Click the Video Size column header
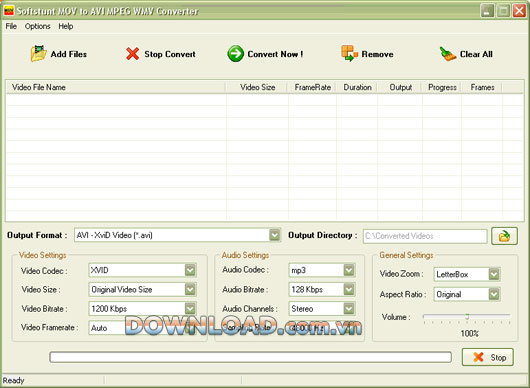530x388 pixels. click(257, 87)
